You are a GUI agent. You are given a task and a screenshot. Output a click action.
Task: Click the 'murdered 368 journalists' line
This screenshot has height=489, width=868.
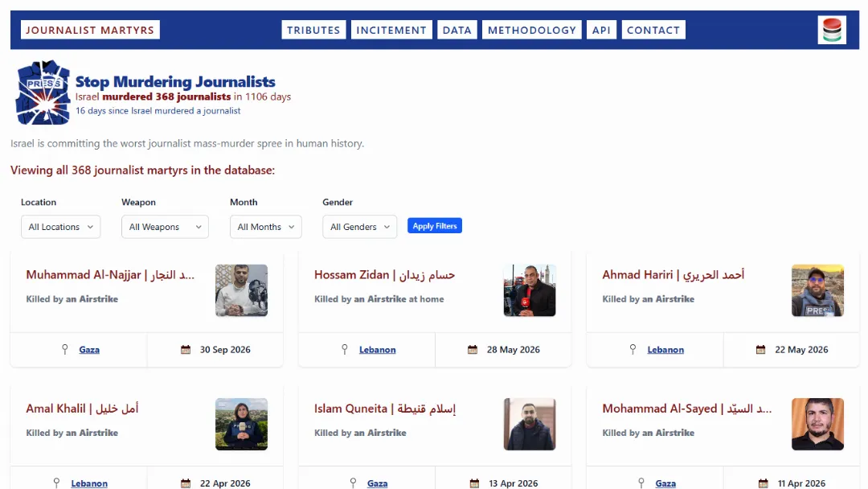[182, 97]
